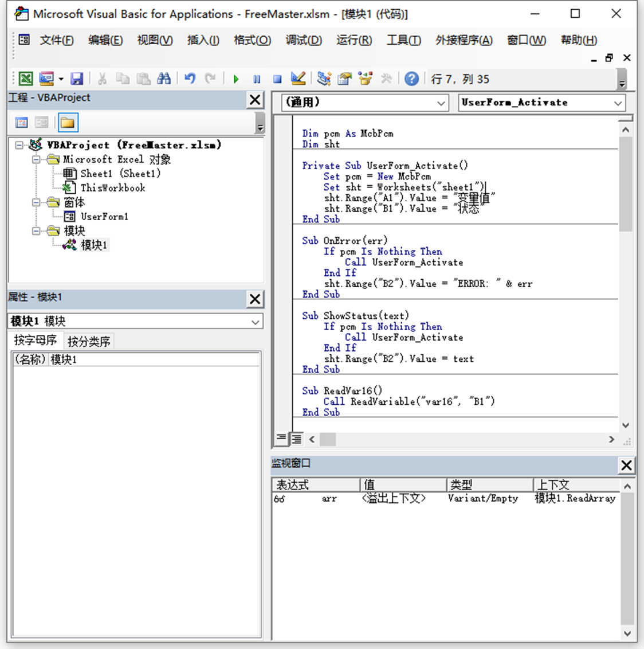
Task: Click the Redo toolbar icon
Action: click(210, 78)
